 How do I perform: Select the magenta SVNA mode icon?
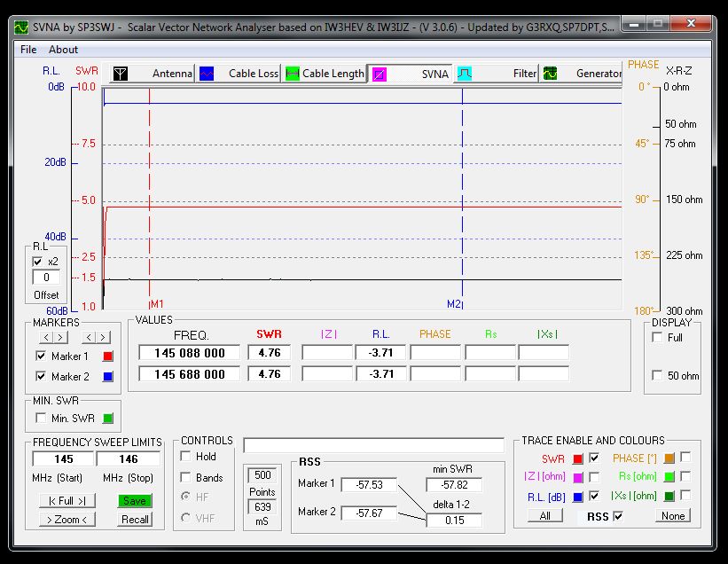click(379, 74)
